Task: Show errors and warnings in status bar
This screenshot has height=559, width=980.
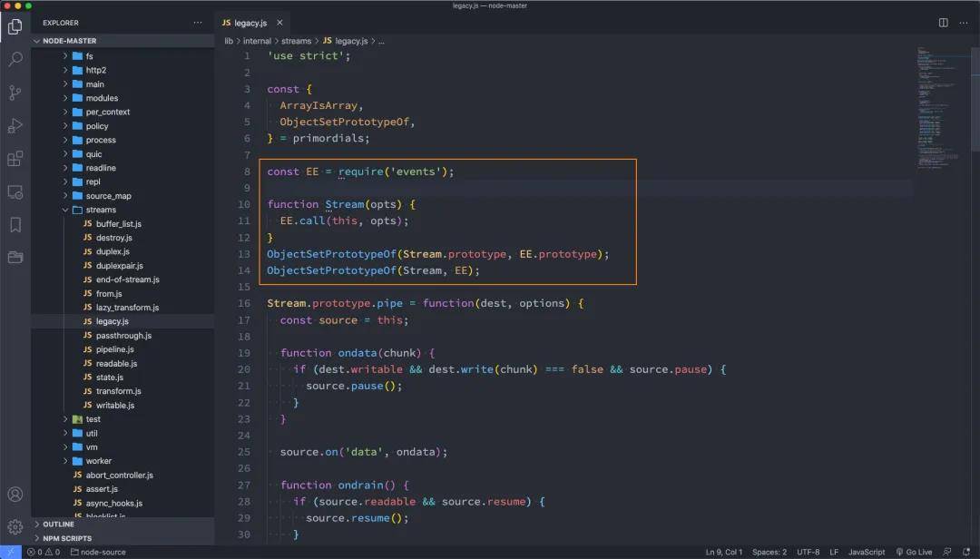Action: click(x=44, y=552)
